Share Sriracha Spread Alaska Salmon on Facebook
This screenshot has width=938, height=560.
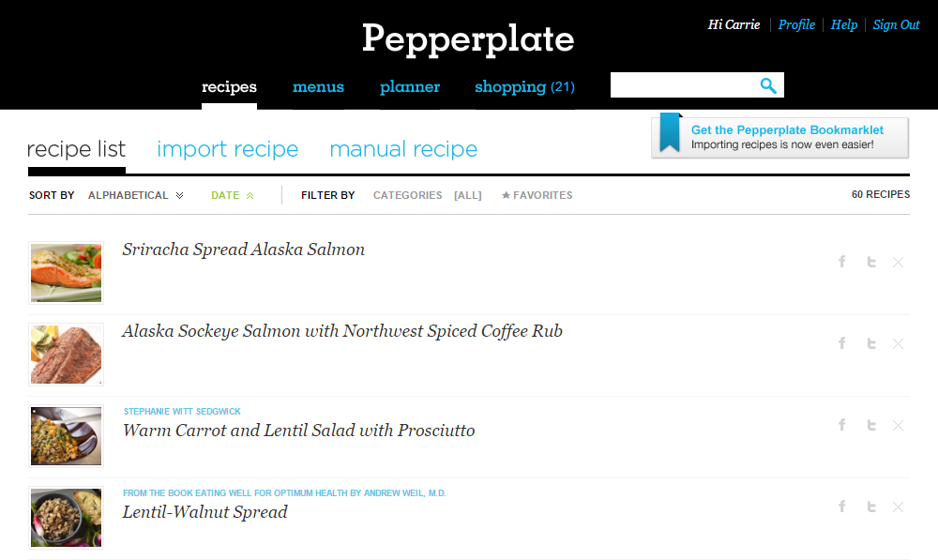click(842, 262)
